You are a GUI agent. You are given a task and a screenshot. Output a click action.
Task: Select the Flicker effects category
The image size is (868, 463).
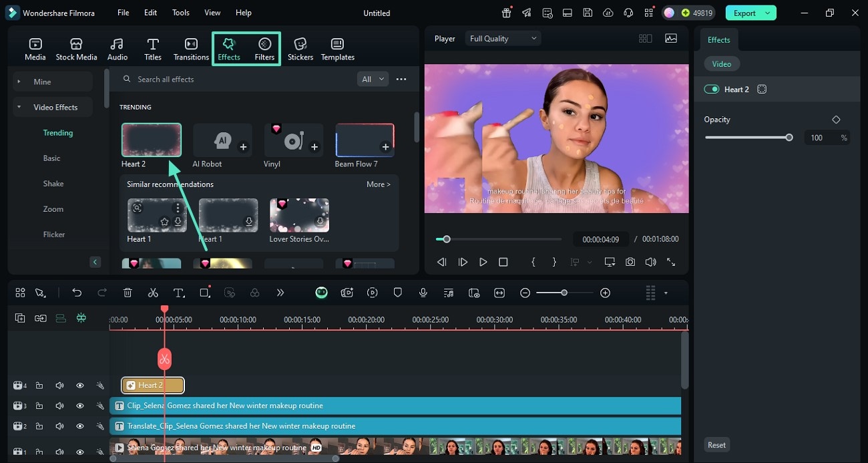coord(55,235)
